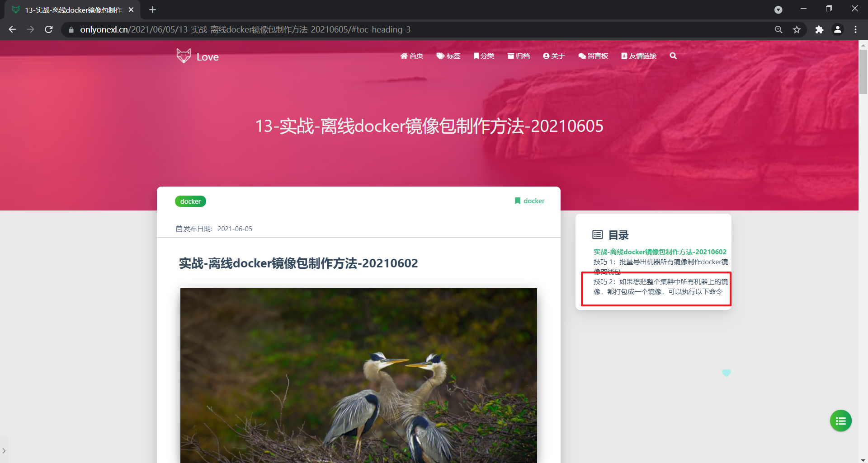The width and height of the screenshot is (868, 463).
Task: Click the article heading 实战-离线docker镜像包制作方法-20210602
Action: point(298,263)
